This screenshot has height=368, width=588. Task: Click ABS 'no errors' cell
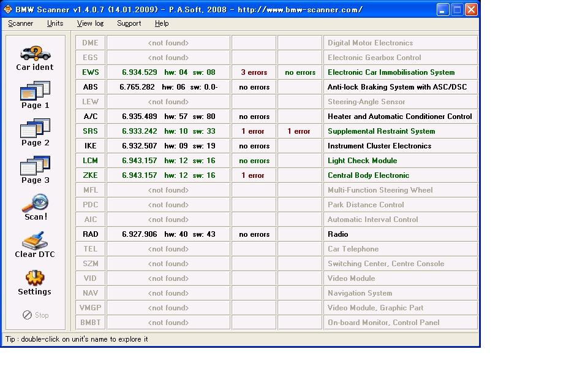[254, 86]
